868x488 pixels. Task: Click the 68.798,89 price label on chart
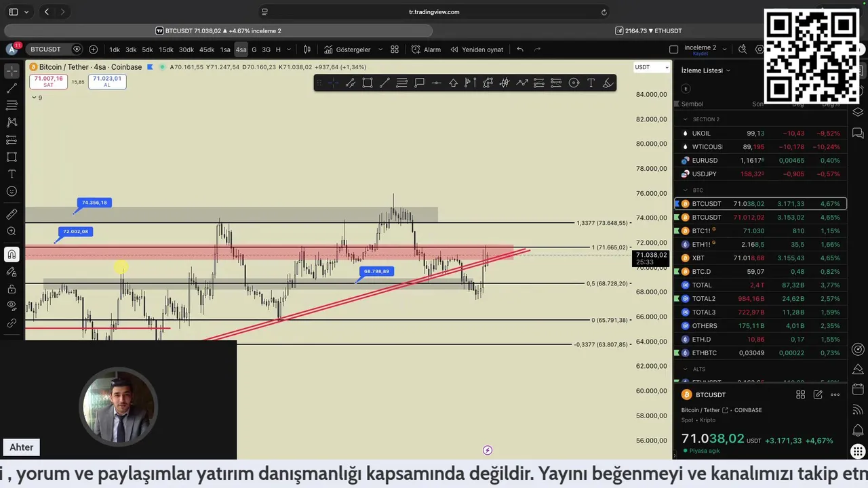coord(376,271)
